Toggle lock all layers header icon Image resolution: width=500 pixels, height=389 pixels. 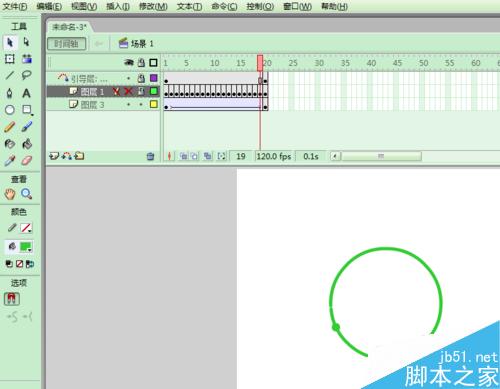pos(141,62)
